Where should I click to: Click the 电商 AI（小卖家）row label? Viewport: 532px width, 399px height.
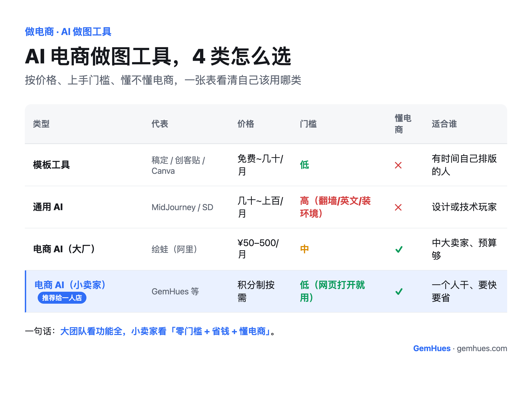[70, 285]
